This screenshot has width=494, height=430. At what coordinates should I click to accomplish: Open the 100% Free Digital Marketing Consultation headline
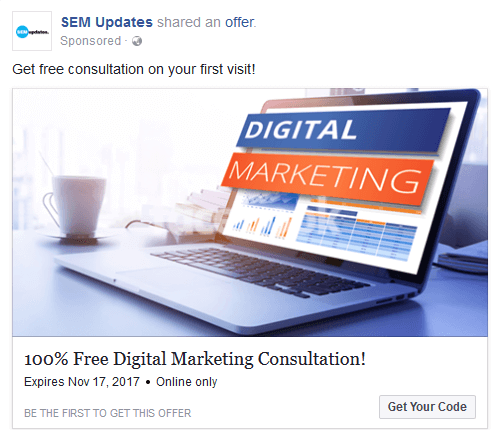pyautogui.click(x=195, y=359)
